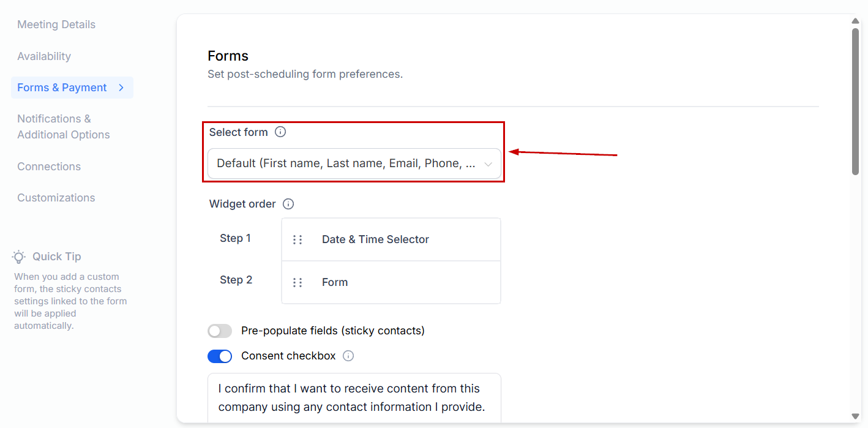Image resolution: width=868 pixels, height=428 pixels.
Task: Click the drag handle for Date & Time Selector
Action: tap(297, 239)
